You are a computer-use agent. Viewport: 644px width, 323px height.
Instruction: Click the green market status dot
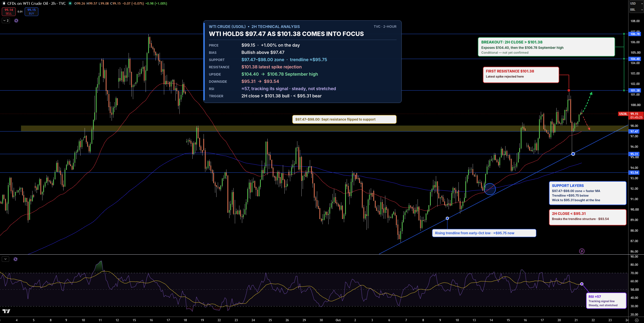pyautogui.click(x=70, y=3)
